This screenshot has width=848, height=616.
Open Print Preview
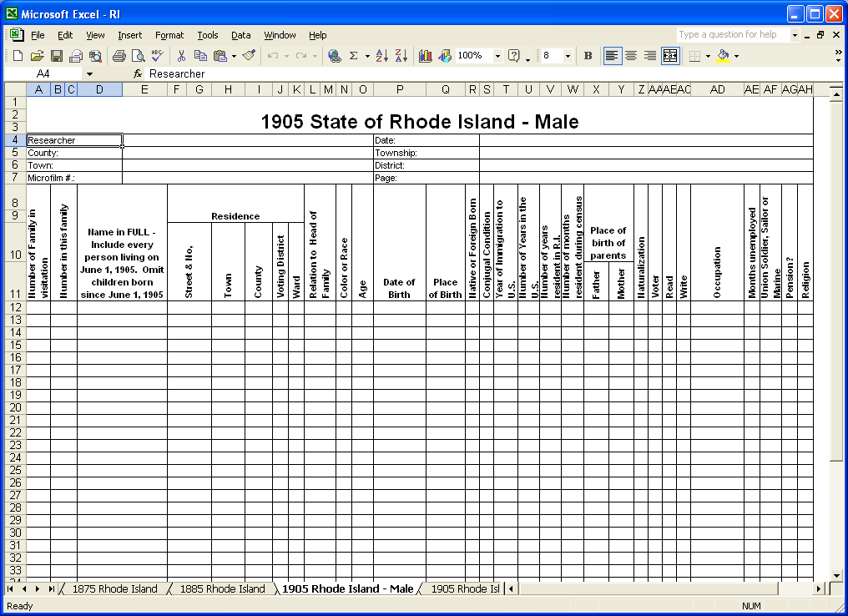point(138,56)
